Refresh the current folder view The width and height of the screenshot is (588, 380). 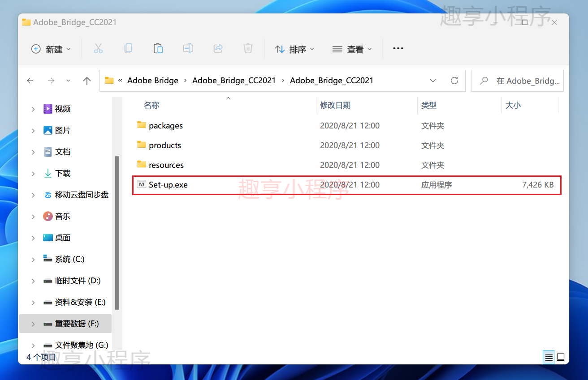coord(454,81)
